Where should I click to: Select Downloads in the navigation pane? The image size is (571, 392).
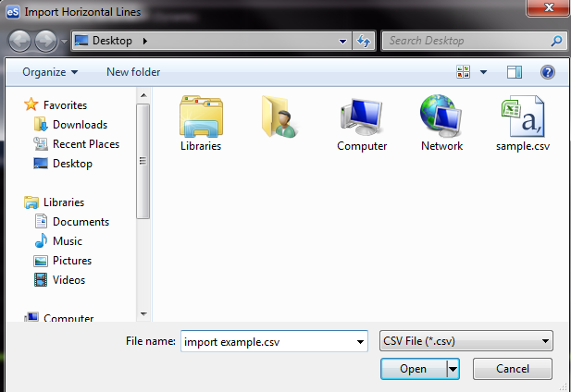70,125
